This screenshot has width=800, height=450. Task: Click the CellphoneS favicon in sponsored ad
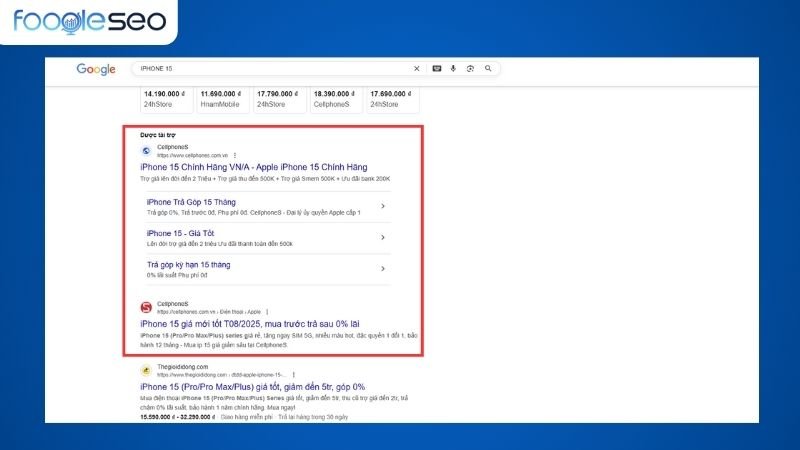click(146, 151)
